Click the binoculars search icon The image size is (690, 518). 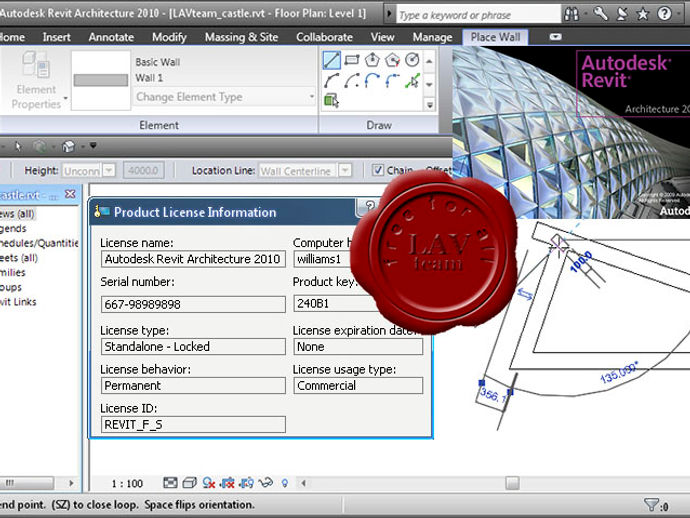click(x=572, y=14)
